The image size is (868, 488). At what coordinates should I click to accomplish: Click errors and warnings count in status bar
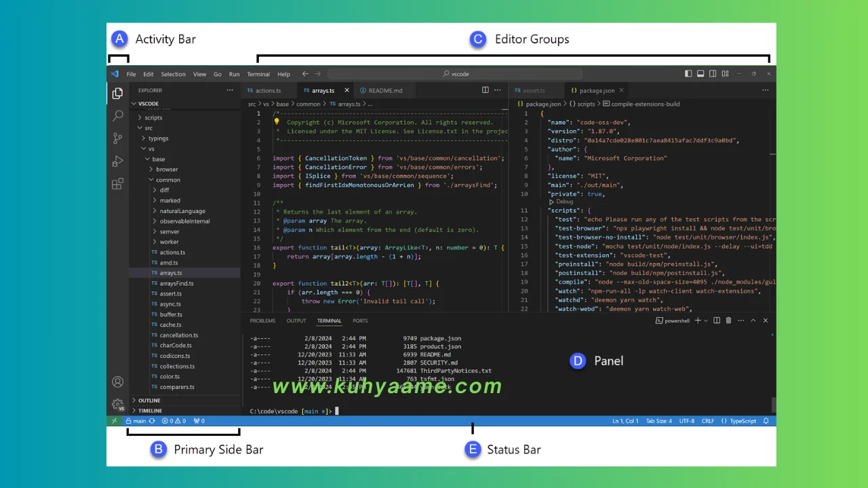(x=174, y=421)
